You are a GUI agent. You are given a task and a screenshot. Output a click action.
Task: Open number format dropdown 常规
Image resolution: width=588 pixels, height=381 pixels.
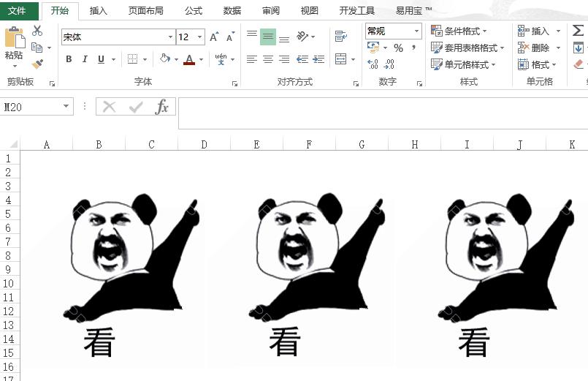[x=416, y=31]
